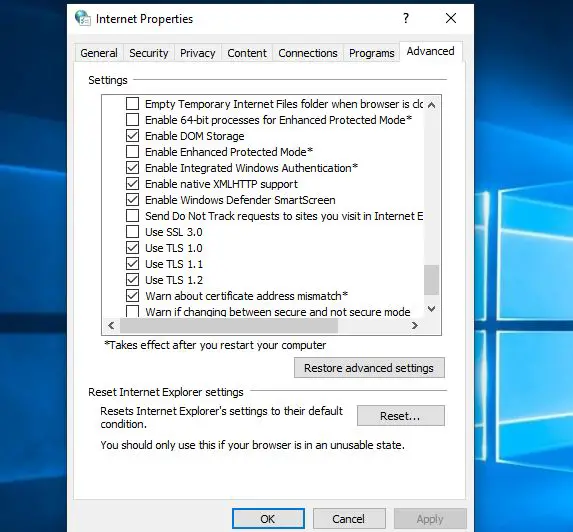
Task: Toggle Enable native XMLHTTP support
Action: (x=132, y=184)
